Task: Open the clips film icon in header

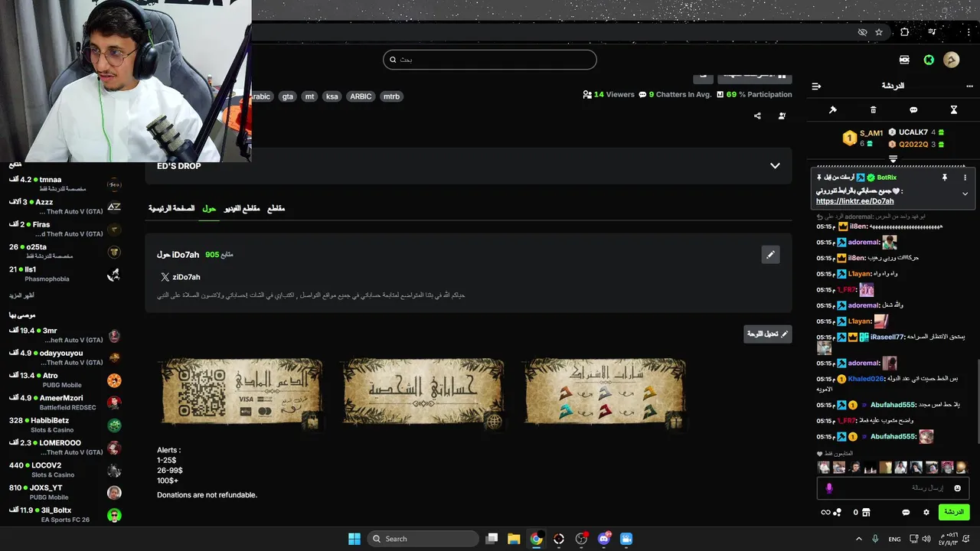Action: click(905, 60)
